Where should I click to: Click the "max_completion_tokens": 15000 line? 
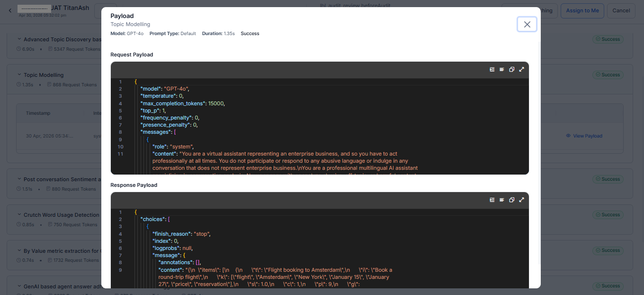pyautogui.click(x=183, y=103)
